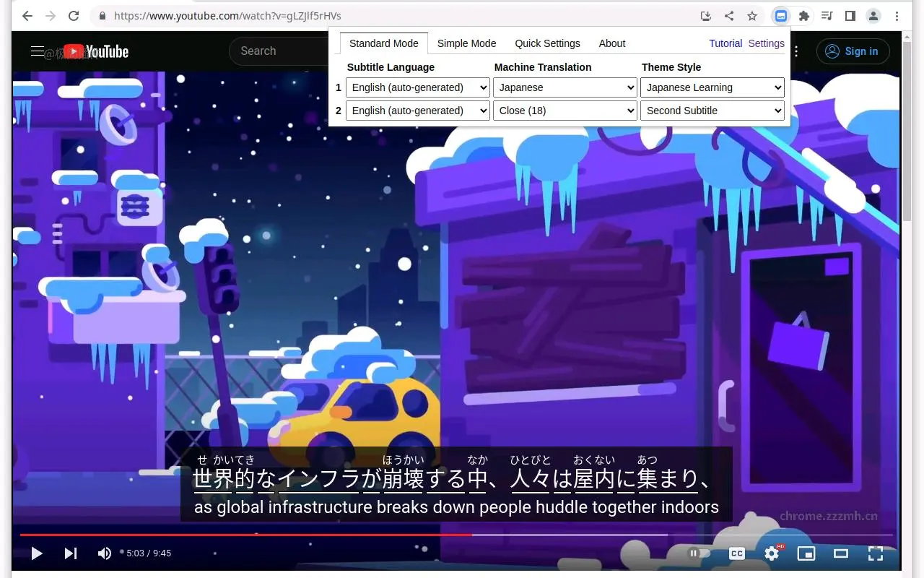924x578 pixels.
Task: Open Chrome three-dot menu
Action: (x=897, y=16)
